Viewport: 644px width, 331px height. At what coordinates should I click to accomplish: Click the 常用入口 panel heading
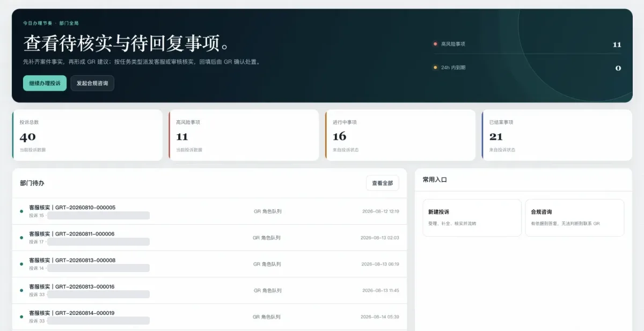435,180
